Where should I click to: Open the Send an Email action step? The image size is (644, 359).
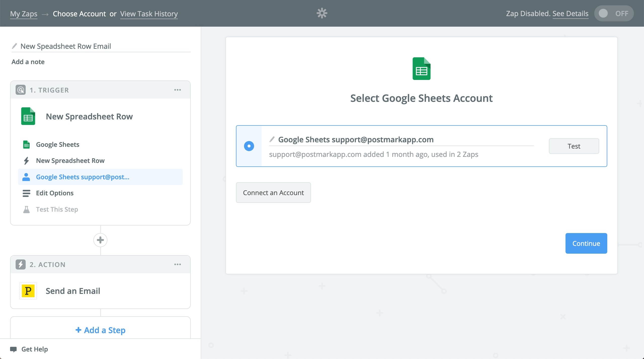[100, 291]
